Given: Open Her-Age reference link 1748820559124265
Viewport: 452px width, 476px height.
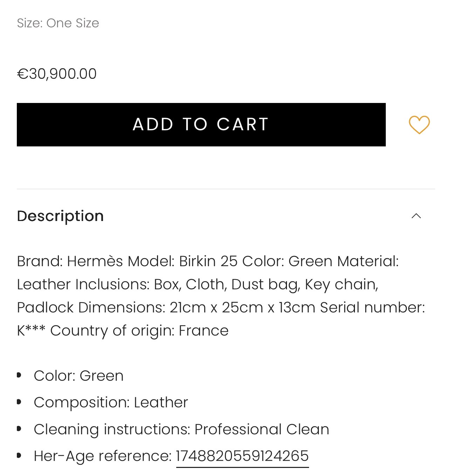Looking at the screenshot, I should click(242, 456).
